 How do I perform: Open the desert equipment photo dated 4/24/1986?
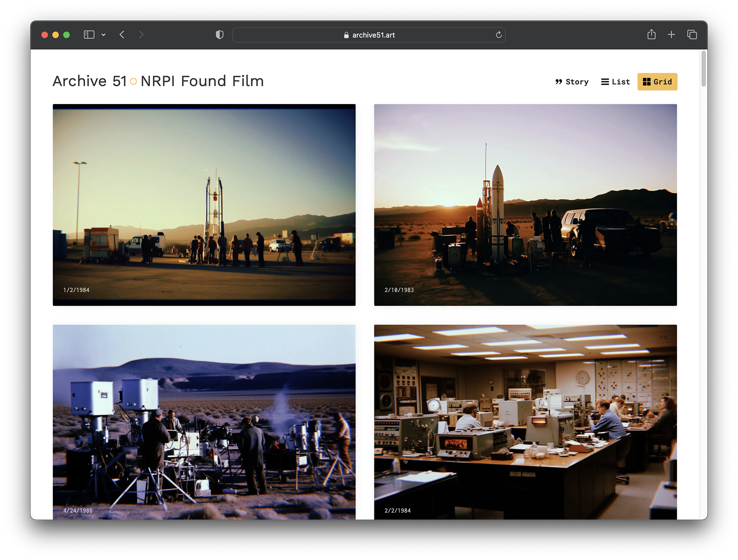(204, 422)
